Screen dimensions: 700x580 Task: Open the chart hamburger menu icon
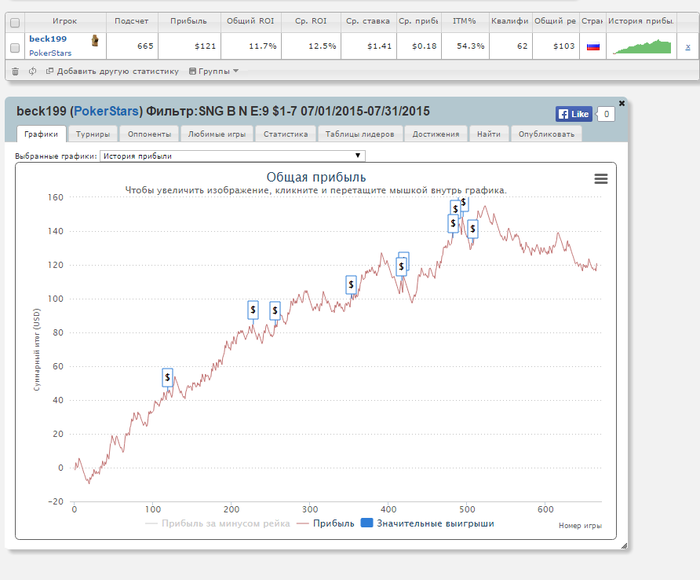pyautogui.click(x=601, y=179)
